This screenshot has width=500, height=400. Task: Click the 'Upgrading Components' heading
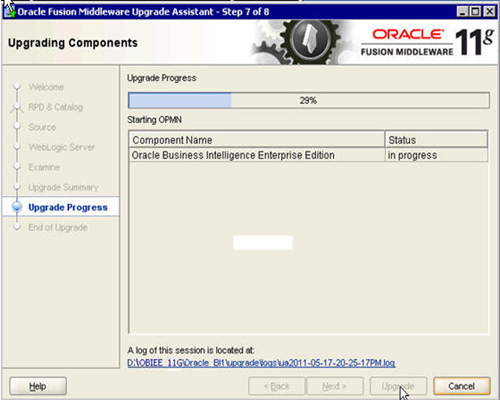point(73,43)
